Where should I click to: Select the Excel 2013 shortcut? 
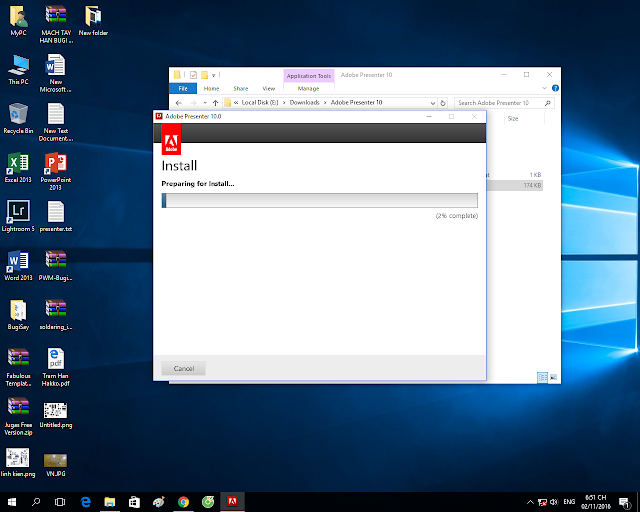click(x=18, y=168)
